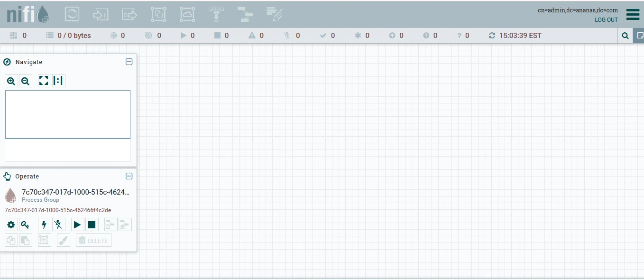
Task: Zoom in using the Navigate panel
Action: click(x=11, y=81)
